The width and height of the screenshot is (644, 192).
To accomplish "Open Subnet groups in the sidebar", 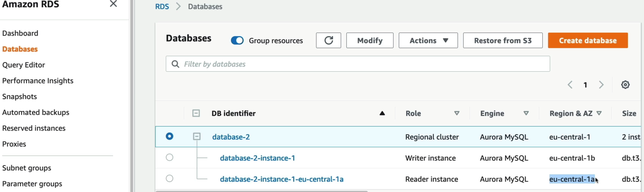I will point(27,168).
